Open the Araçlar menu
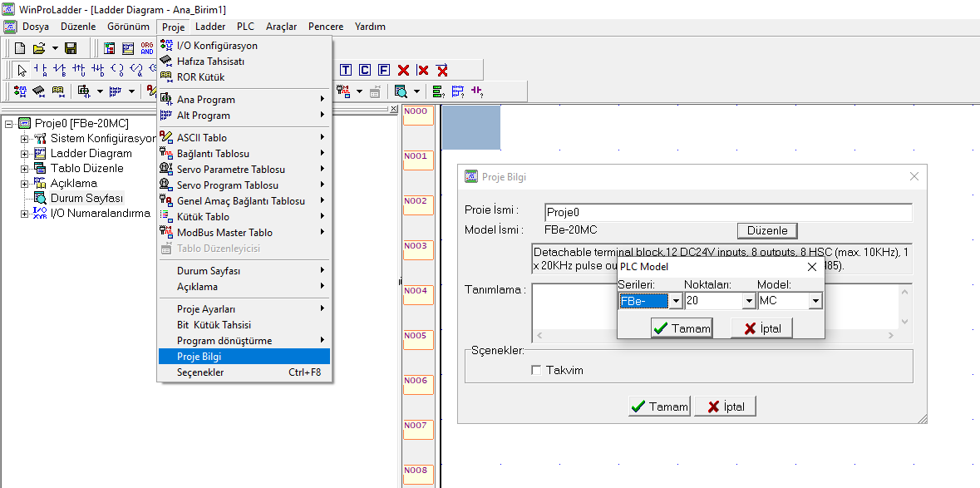This screenshot has width=980, height=488. click(x=281, y=27)
